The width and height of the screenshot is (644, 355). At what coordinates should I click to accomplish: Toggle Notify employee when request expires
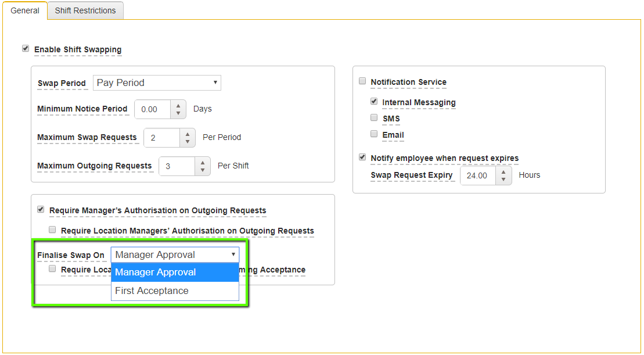tap(362, 157)
